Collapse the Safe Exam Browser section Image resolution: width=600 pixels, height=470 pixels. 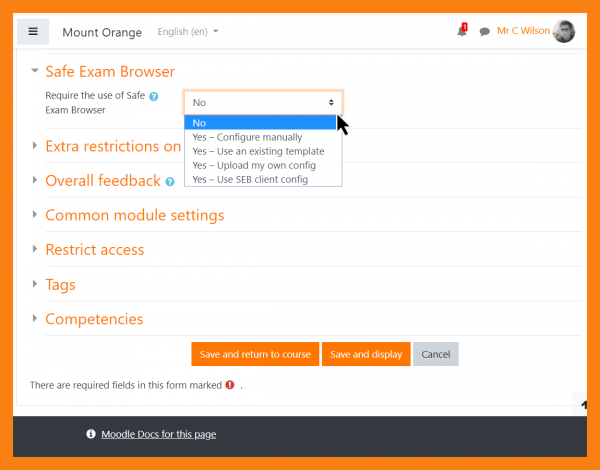tap(110, 72)
